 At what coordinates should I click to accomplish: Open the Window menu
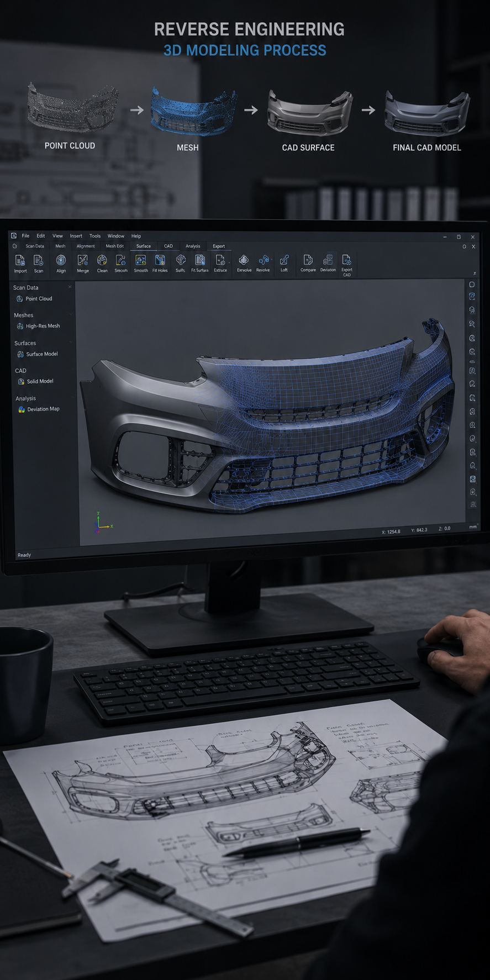point(116,236)
